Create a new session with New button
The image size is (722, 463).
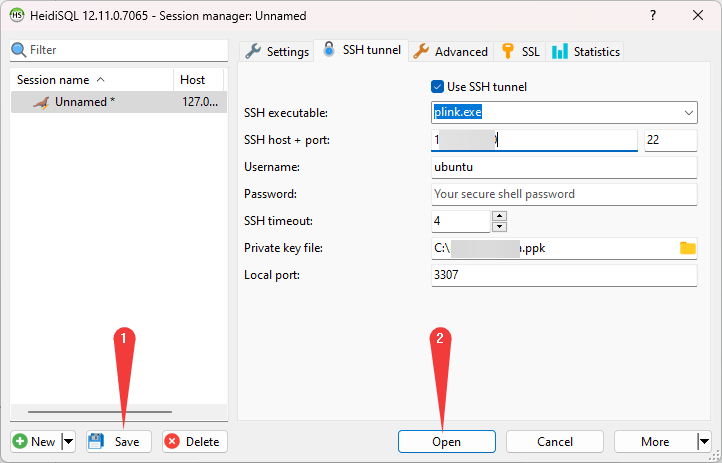point(35,441)
